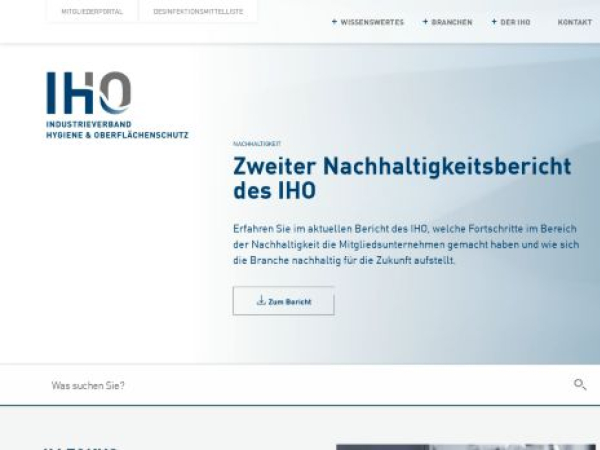Open the Mitgliederportal tab
The height and width of the screenshot is (450, 600).
click(x=92, y=11)
